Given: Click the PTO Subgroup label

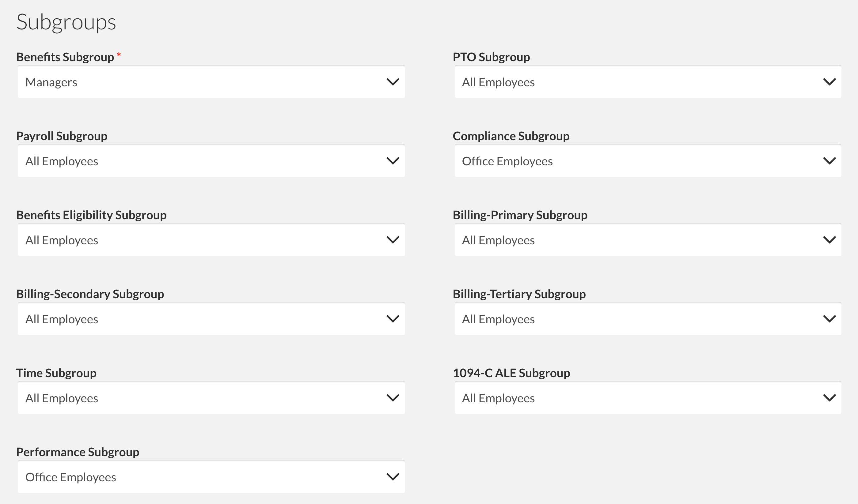Looking at the screenshot, I should pyautogui.click(x=491, y=57).
